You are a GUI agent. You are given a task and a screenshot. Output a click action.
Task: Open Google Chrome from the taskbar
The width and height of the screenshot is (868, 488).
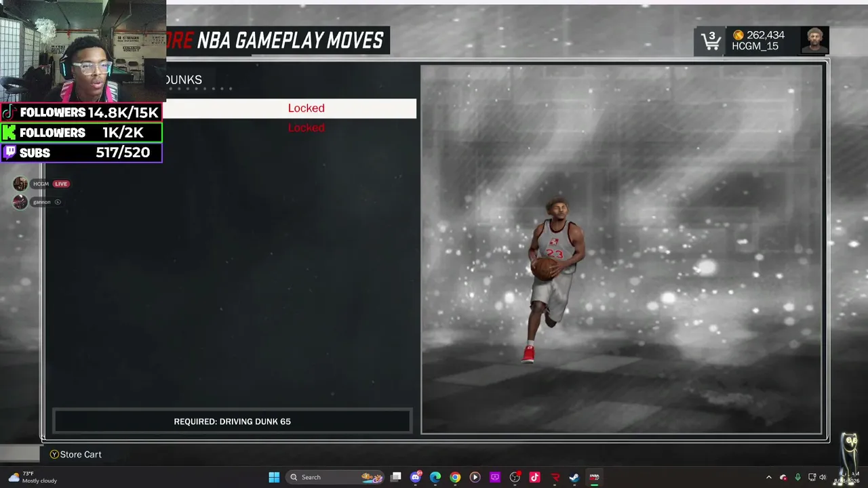(455, 477)
